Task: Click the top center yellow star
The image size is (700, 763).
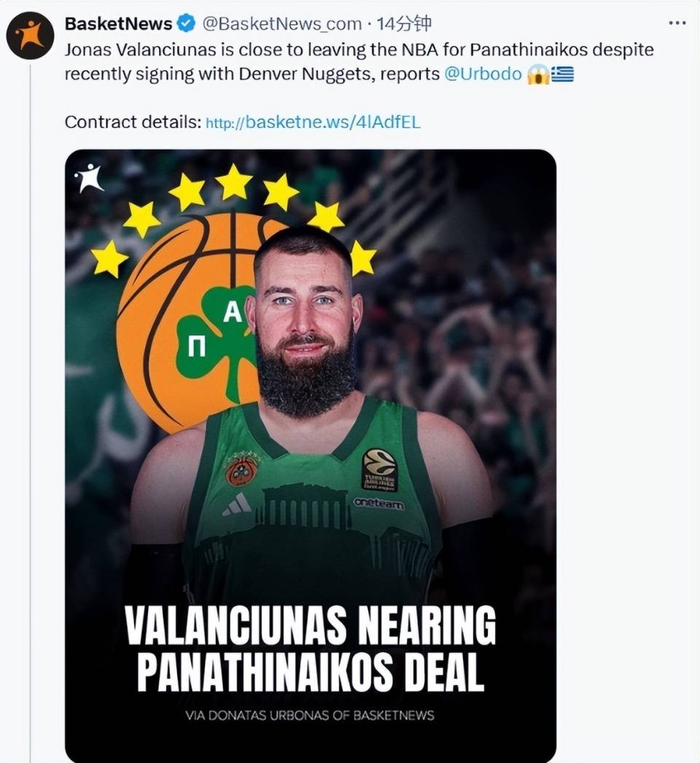Action: 234,182
